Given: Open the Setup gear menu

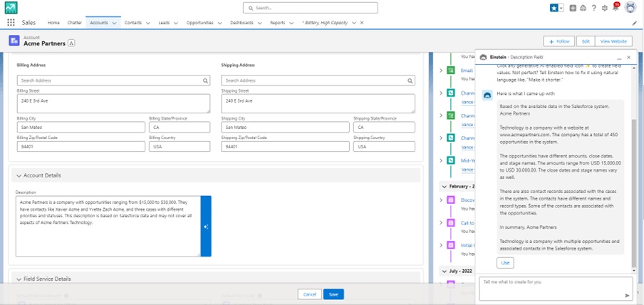Looking at the screenshot, I should [605, 8].
